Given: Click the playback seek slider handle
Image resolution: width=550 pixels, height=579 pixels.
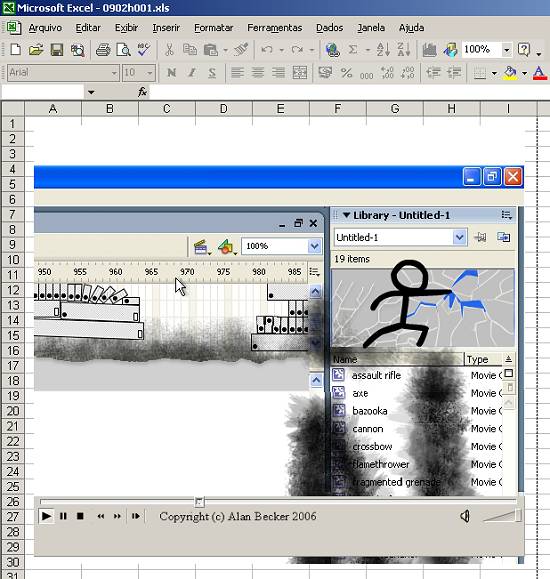Looking at the screenshot, I should pyautogui.click(x=199, y=502).
